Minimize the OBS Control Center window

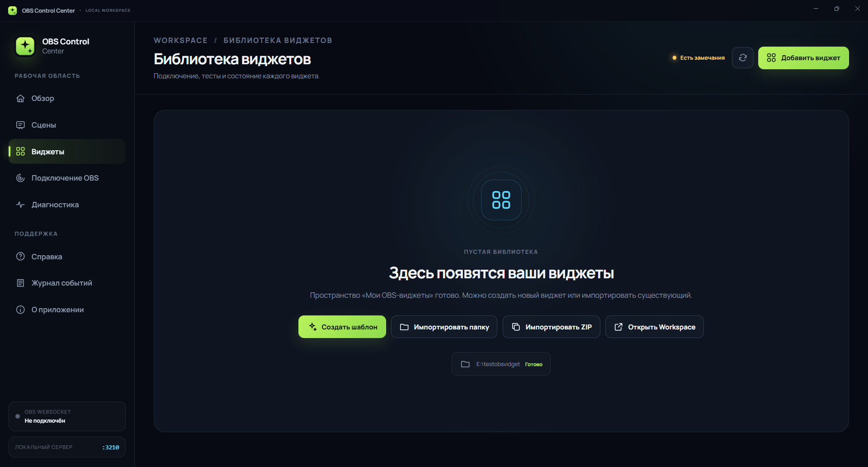(816, 9)
